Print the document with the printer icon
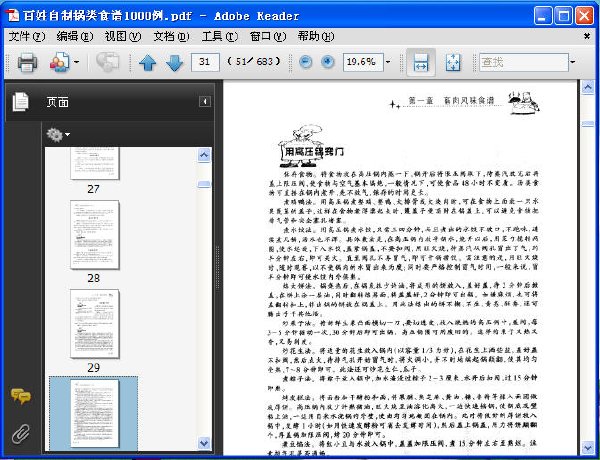 [x=28, y=62]
